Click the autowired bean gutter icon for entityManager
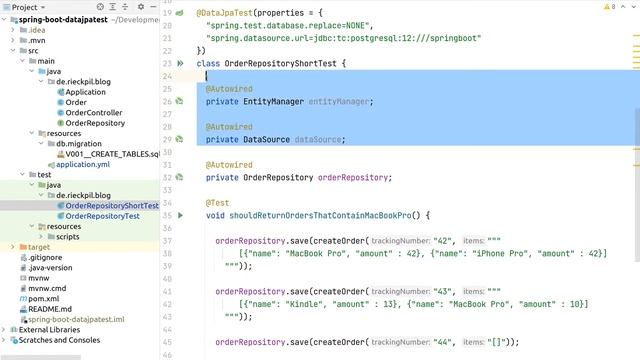The width and height of the screenshot is (640, 360). pos(179,101)
